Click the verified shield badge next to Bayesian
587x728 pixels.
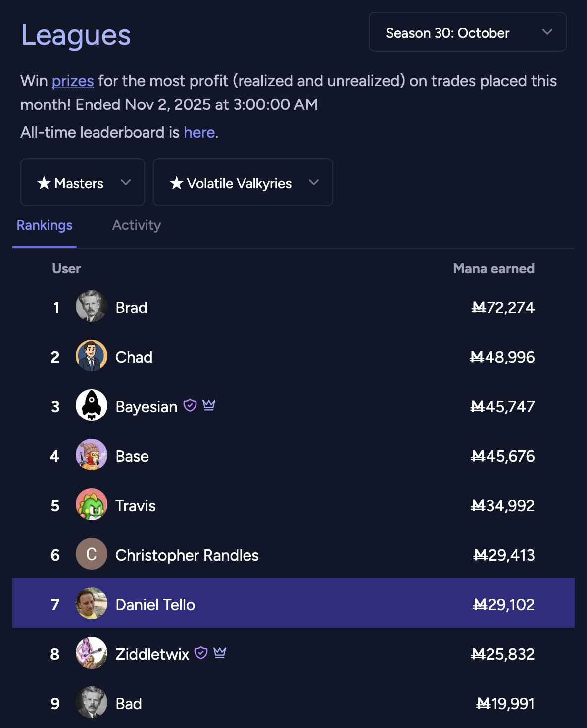[x=190, y=406]
